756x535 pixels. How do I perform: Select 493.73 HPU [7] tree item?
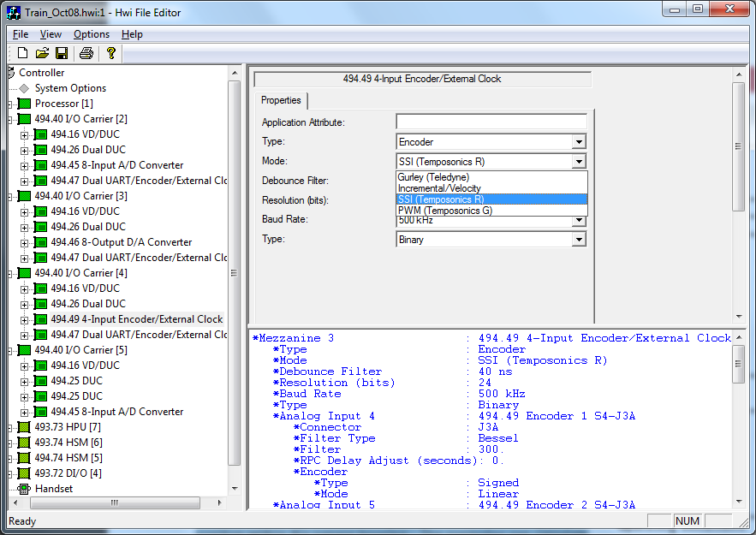point(68,427)
